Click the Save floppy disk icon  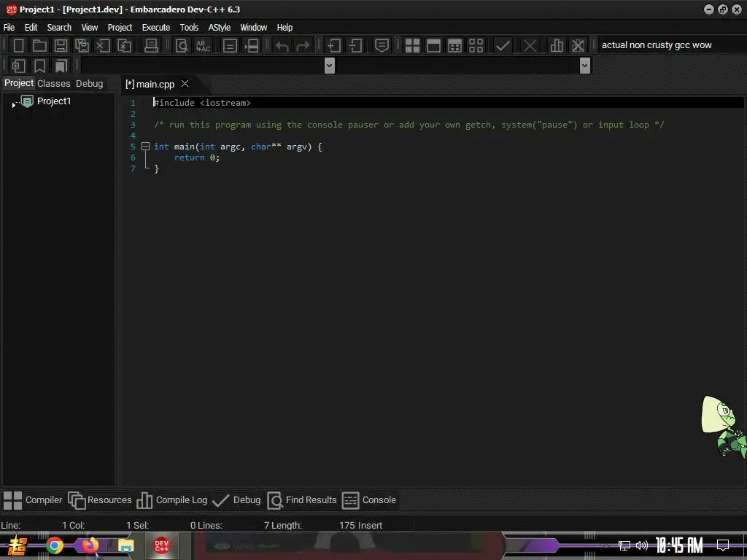[61, 46]
